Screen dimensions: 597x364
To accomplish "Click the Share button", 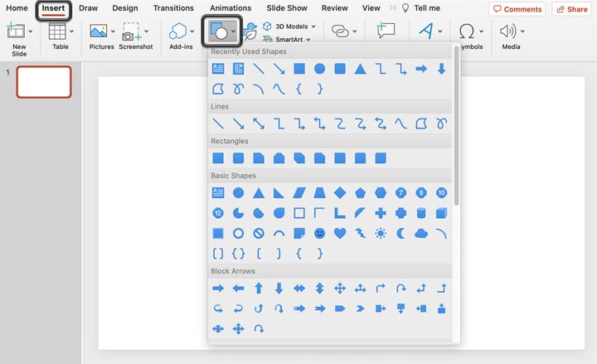I will coord(572,9).
